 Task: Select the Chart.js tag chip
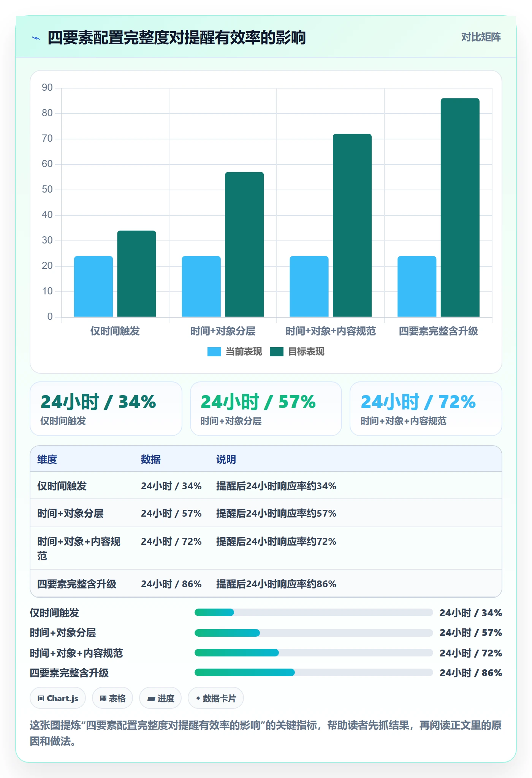58,698
